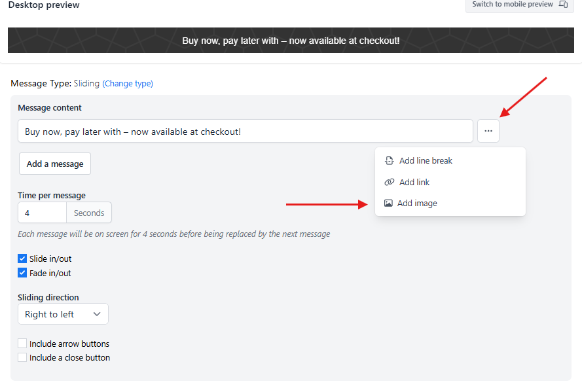Click the Change type link
The width and height of the screenshot is (582, 392).
click(x=128, y=84)
